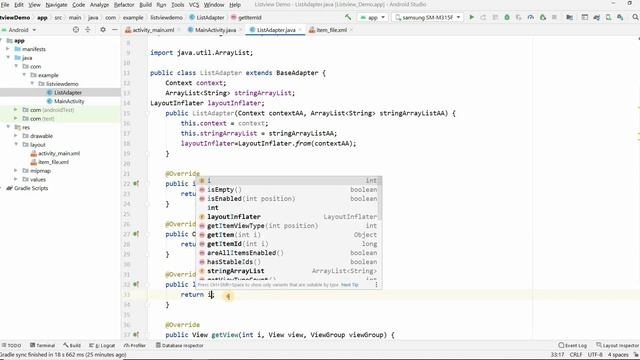Pick stringArrayList from the completion list
Viewport: 640px width, 360px height.
289,271
